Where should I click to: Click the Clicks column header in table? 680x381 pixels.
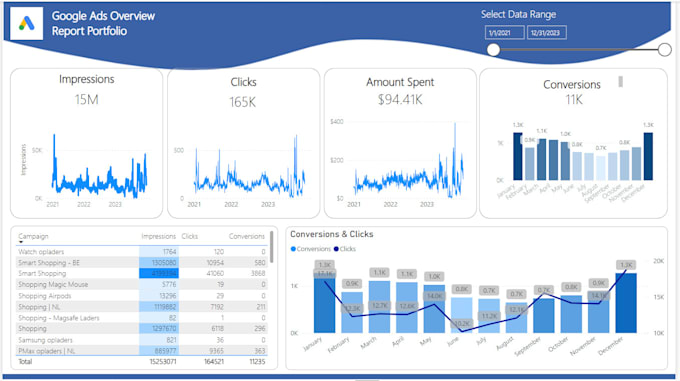click(190, 236)
